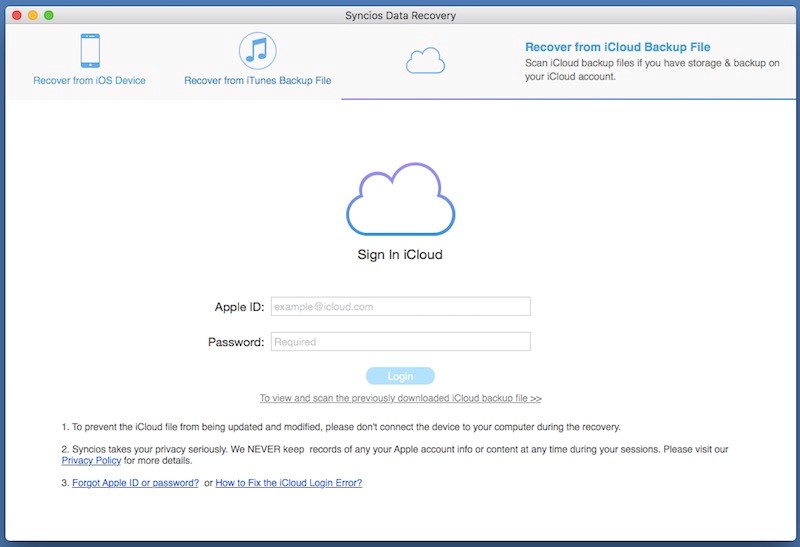
Task: Click "Forgot Apple ID or password?" link
Action: [135, 483]
